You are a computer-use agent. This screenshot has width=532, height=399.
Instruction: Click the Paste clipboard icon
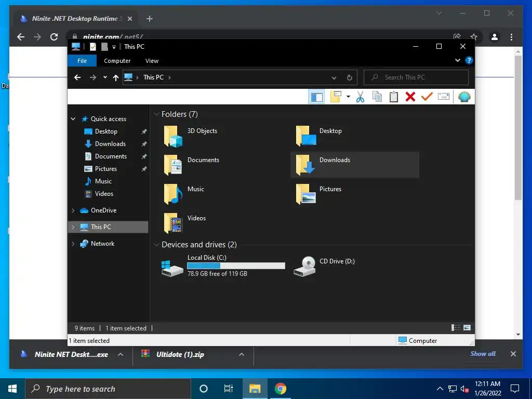coord(394,97)
